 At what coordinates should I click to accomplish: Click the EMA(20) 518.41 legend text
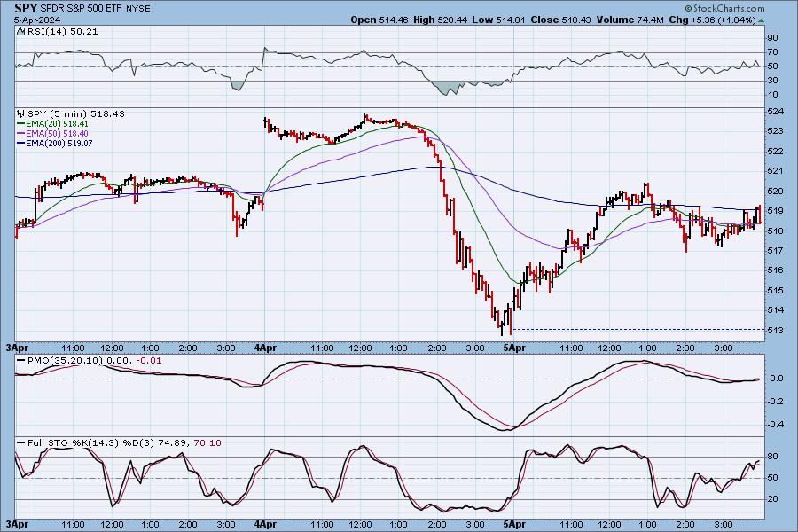57,124
